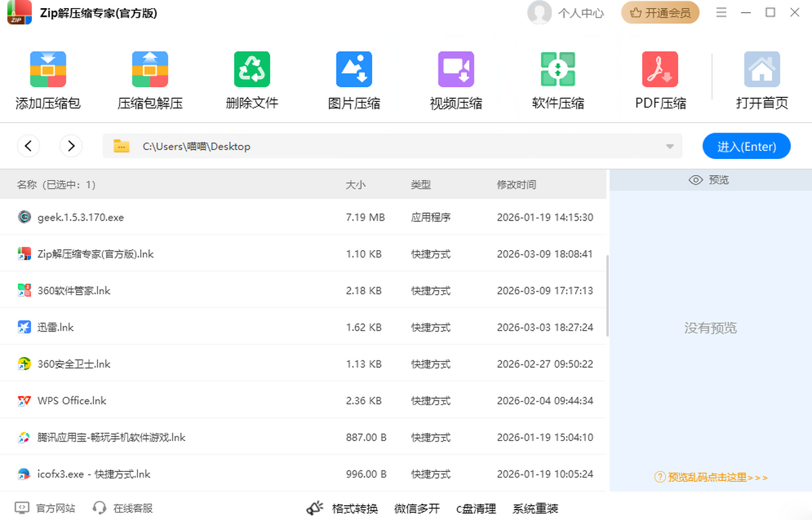Open the garbled preview help link
Image resolution: width=812 pixels, height=520 pixels.
click(x=711, y=477)
